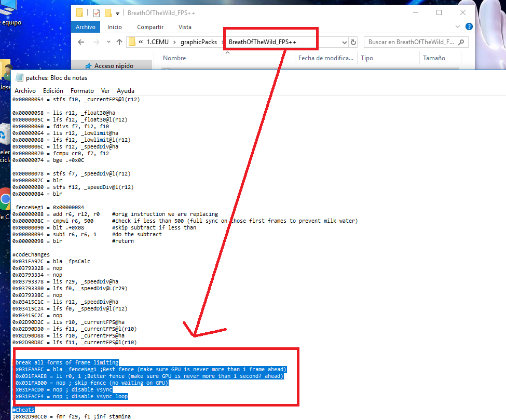The image size is (506, 420).
Task: Click the Acceso rápido star icon
Action: (x=88, y=66)
